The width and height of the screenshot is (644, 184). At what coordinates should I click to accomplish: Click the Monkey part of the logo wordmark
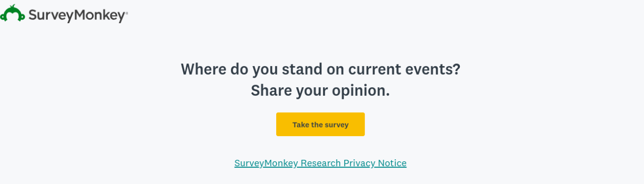pos(99,16)
